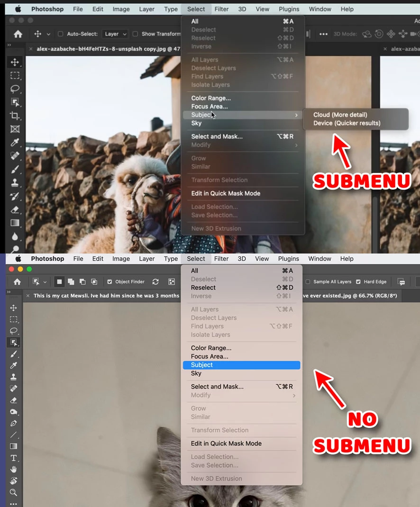The width and height of the screenshot is (420, 507).
Task: Open the Apple menu in llama photo window
Action: click(x=18, y=9)
